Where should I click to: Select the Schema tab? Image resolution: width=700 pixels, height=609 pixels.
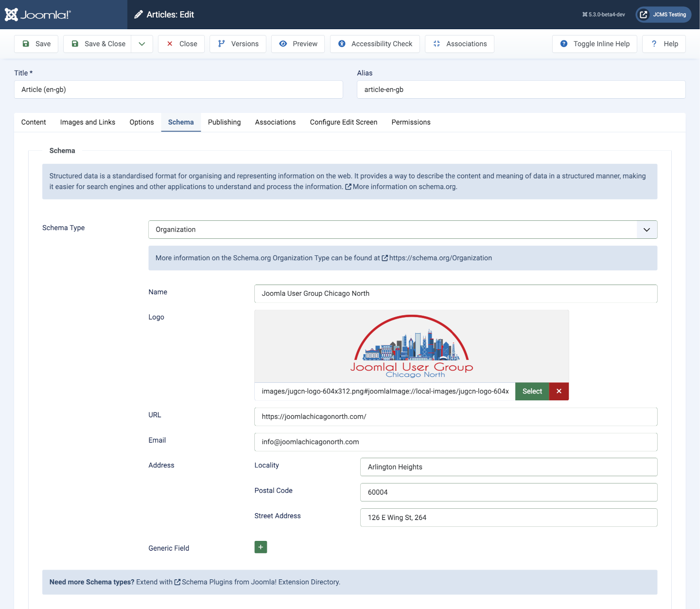click(181, 122)
